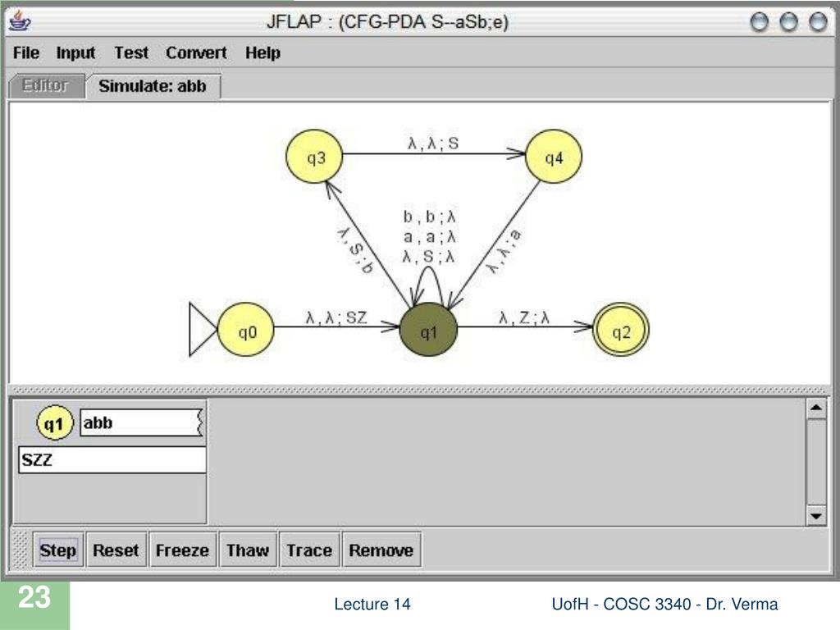This screenshot has height=630, width=840.
Task: Select the active state q1 in the diagram
Action: (428, 330)
